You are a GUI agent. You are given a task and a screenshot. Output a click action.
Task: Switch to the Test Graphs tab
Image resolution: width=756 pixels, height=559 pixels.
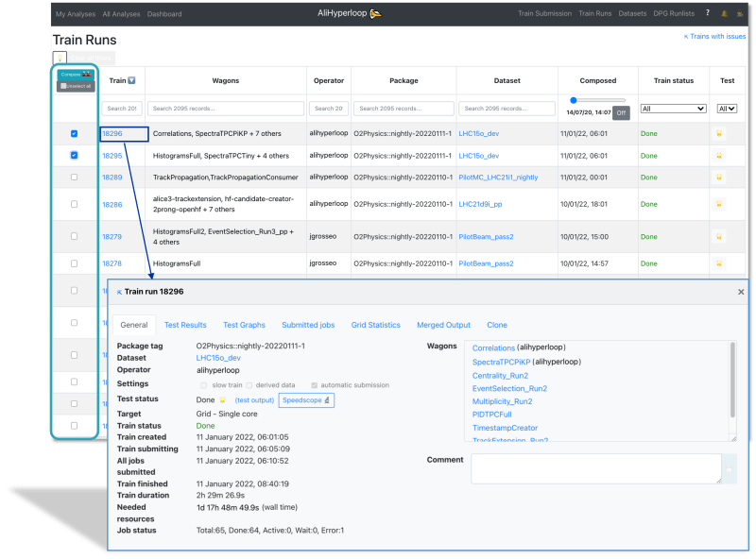coord(244,325)
